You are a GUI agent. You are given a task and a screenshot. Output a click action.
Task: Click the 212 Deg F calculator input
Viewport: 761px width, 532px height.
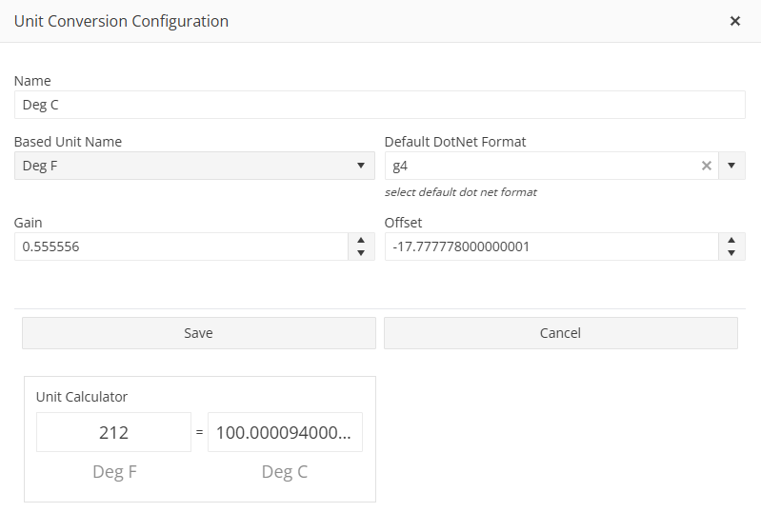113,432
